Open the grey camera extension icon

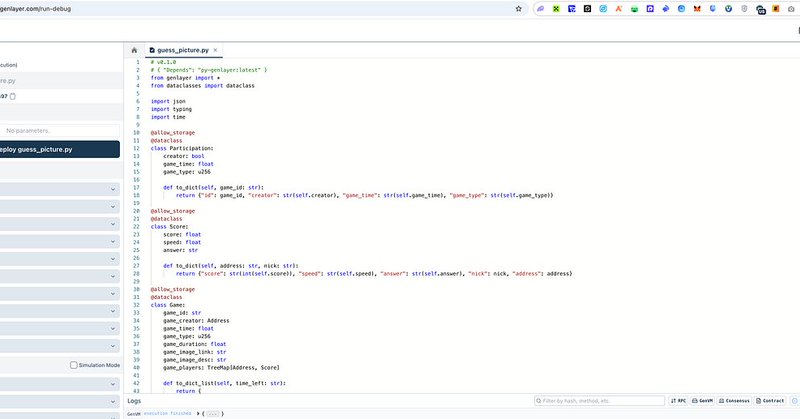click(791, 9)
